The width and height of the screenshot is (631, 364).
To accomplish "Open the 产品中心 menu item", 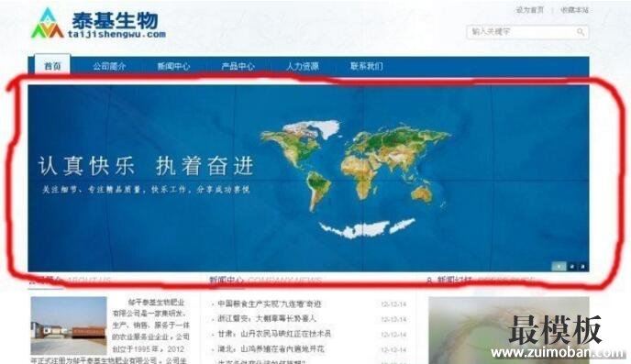I will [x=238, y=66].
